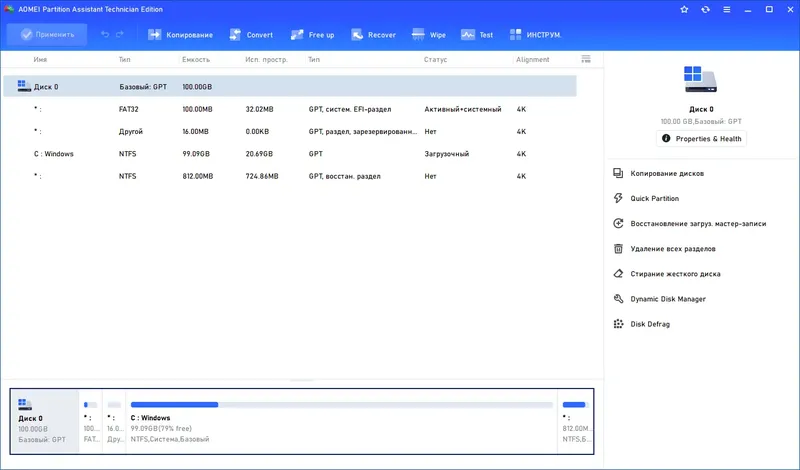Click the Стирание жесткого диска eraser icon
Screen dimensions: 800x470
click(618, 274)
